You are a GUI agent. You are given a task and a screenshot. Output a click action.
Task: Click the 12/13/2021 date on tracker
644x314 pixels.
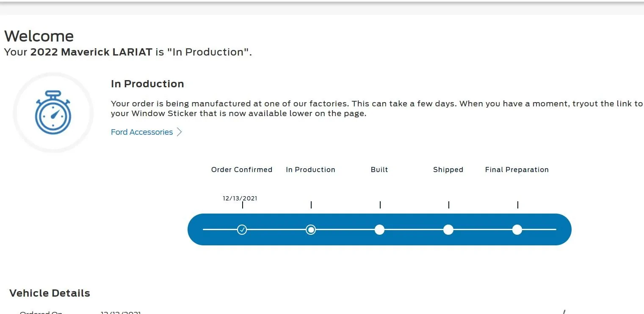point(240,198)
